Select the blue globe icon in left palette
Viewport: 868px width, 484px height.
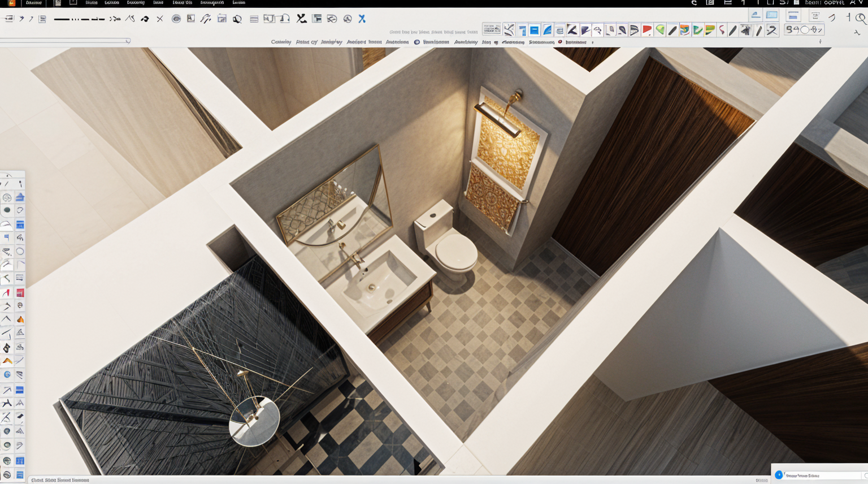click(7, 374)
